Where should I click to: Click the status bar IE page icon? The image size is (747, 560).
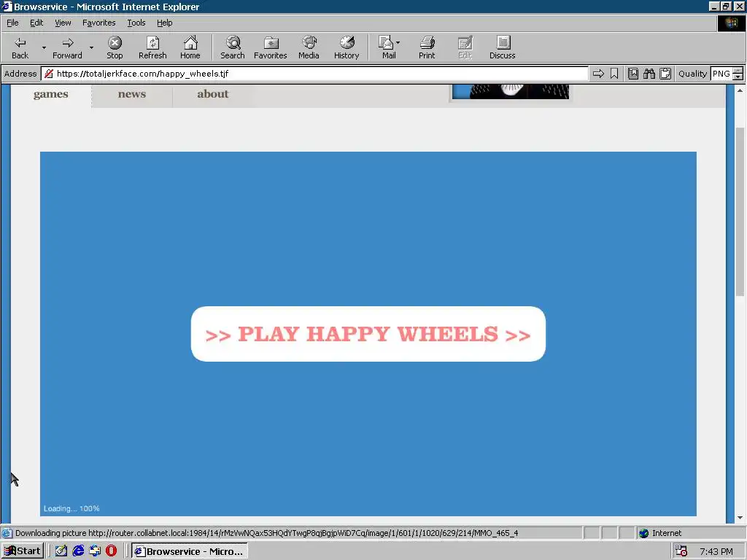pyautogui.click(x=7, y=533)
